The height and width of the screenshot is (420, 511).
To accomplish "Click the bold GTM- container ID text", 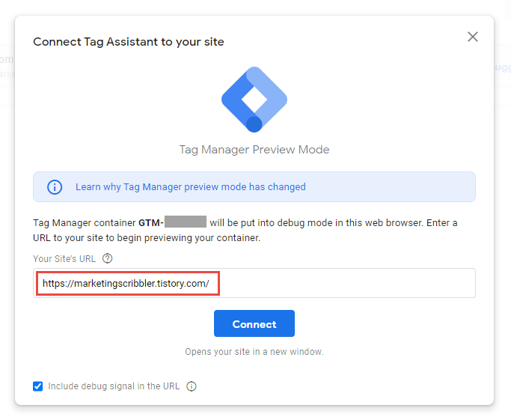I will [172, 222].
